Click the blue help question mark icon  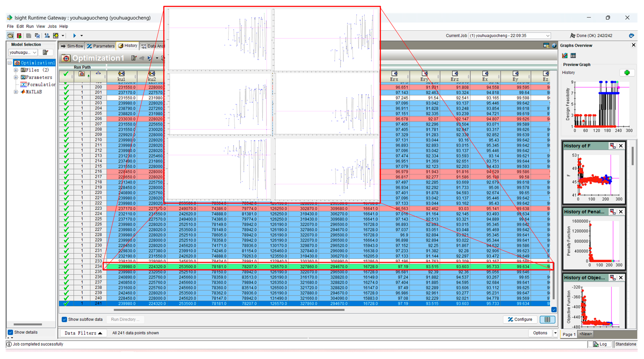(554, 45)
